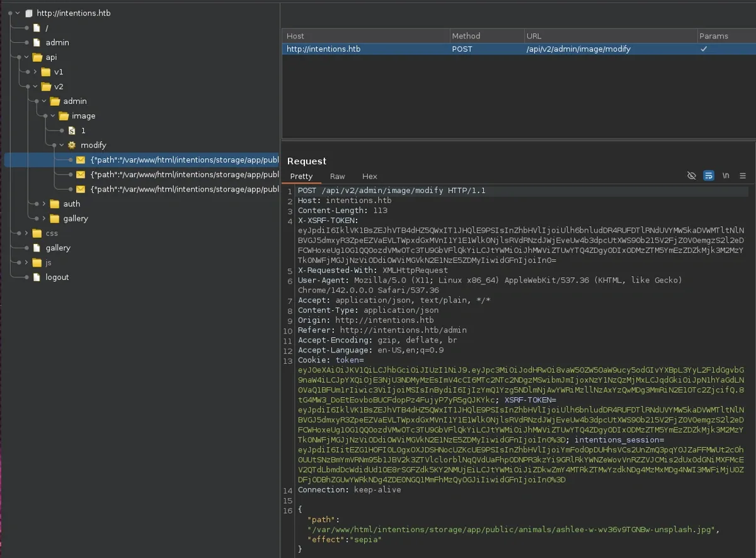The height and width of the screenshot is (558, 756).
Task: Sort by the Method column header
Action: (x=486, y=36)
